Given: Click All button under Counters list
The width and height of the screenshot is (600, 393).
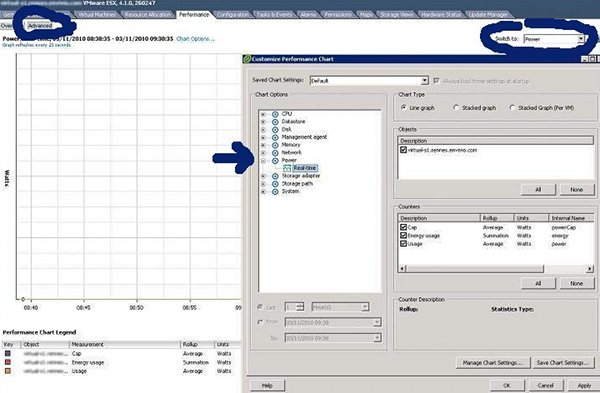Looking at the screenshot, I should click(538, 283).
